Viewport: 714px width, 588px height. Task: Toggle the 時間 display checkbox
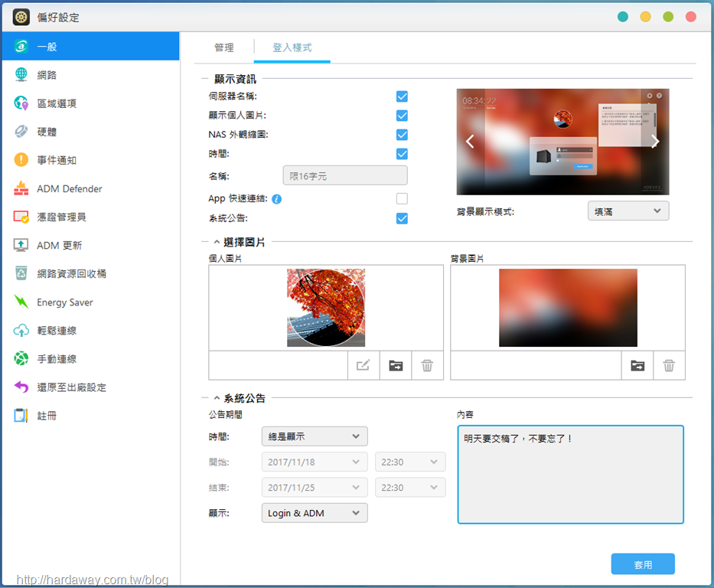point(402,154)
